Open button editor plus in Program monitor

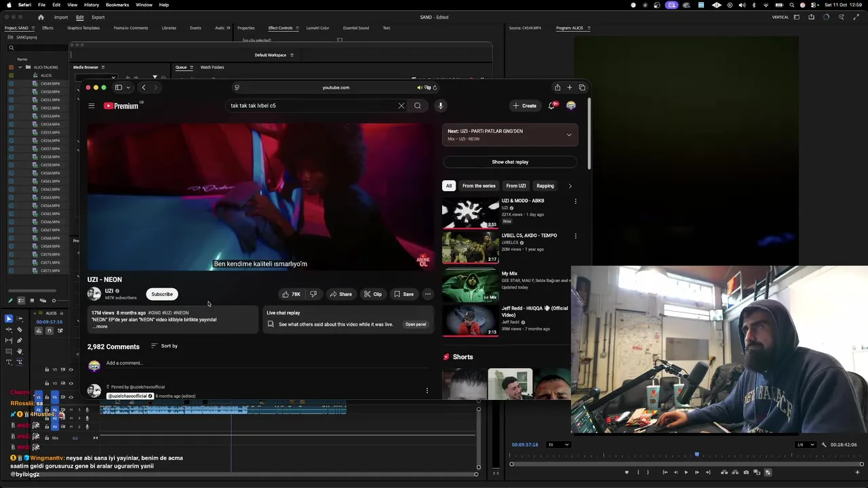click(x=857, y=472)
